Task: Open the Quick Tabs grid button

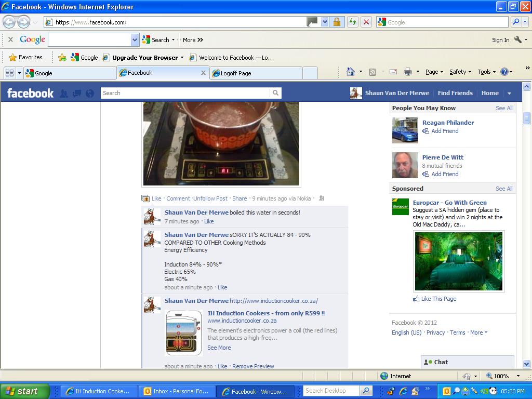Action: click(x=9, y=73)
